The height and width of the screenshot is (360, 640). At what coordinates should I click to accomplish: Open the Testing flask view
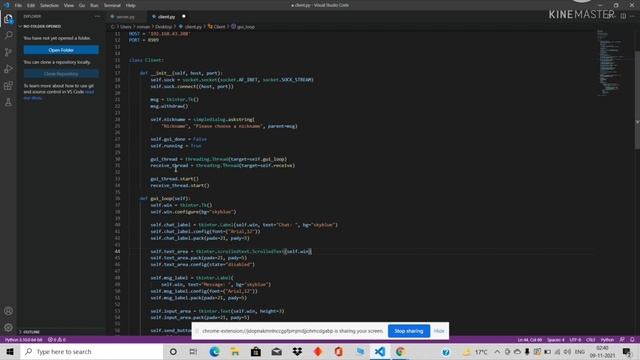click(x=8, y=102)
